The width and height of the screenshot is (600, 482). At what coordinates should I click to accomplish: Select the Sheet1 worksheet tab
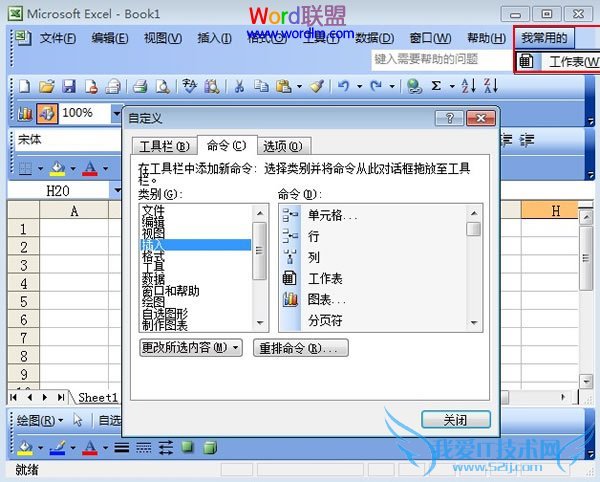click(x=98, y=398)
